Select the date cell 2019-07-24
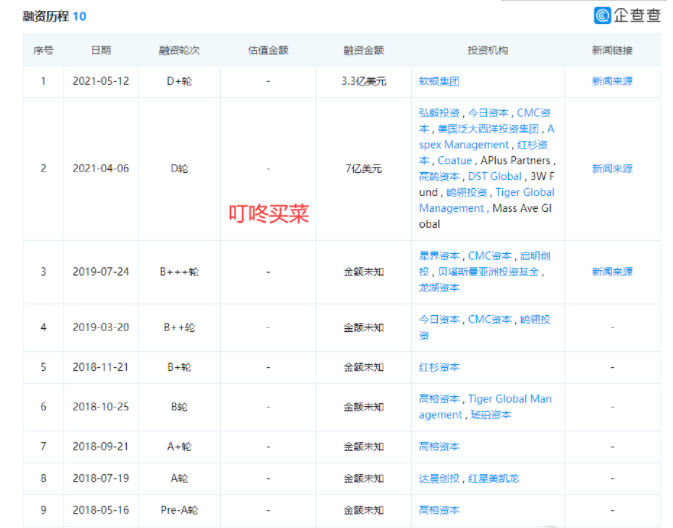Screen dimensions: 673x528 point(101,272)
